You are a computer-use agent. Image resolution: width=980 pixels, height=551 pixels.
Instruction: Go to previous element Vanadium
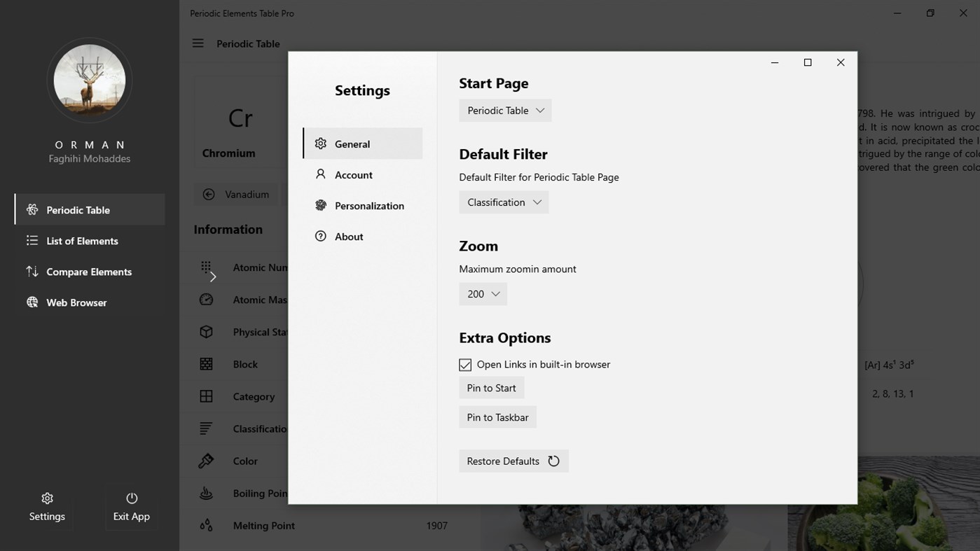236,195
